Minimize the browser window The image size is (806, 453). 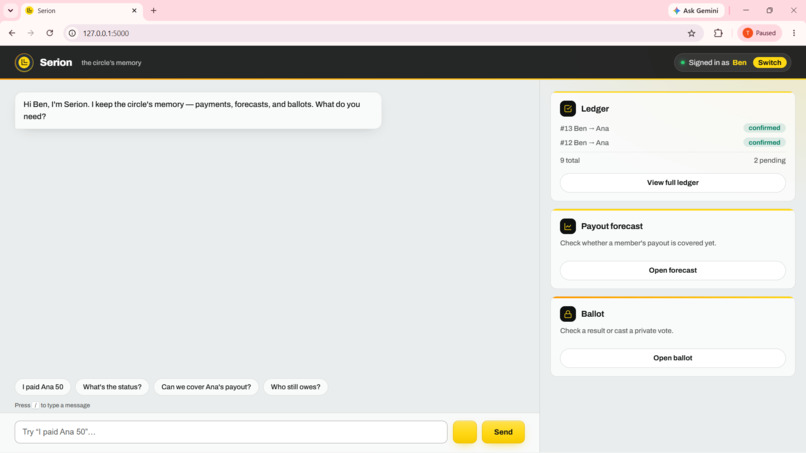746,10
